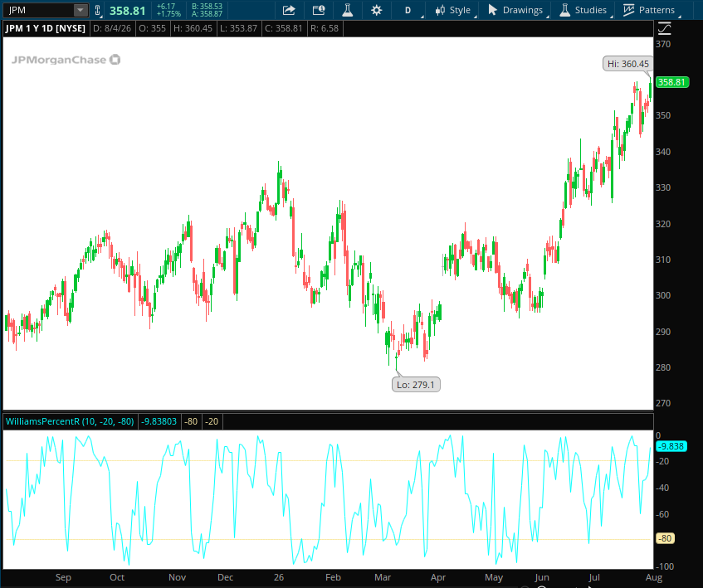Click the drawing set icon above price axis
Screen dimensions: 703x588
click(x=664, y=29)
